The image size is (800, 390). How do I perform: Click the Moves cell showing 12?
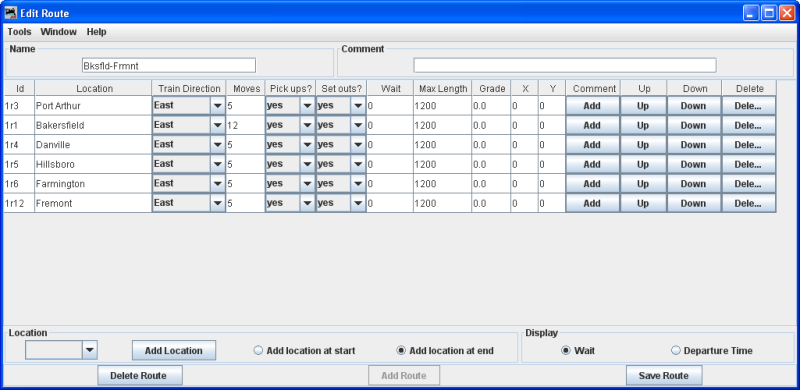(x=245, y=125)
